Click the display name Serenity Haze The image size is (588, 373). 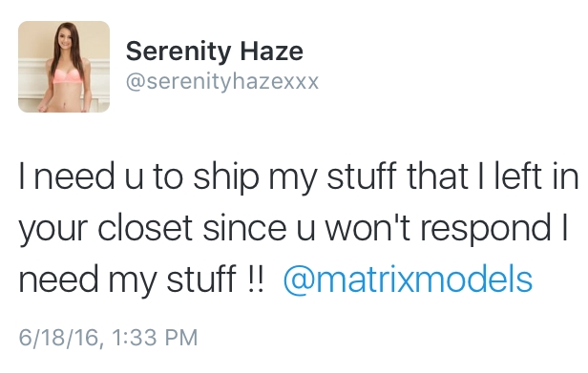(x=215, y=52)
